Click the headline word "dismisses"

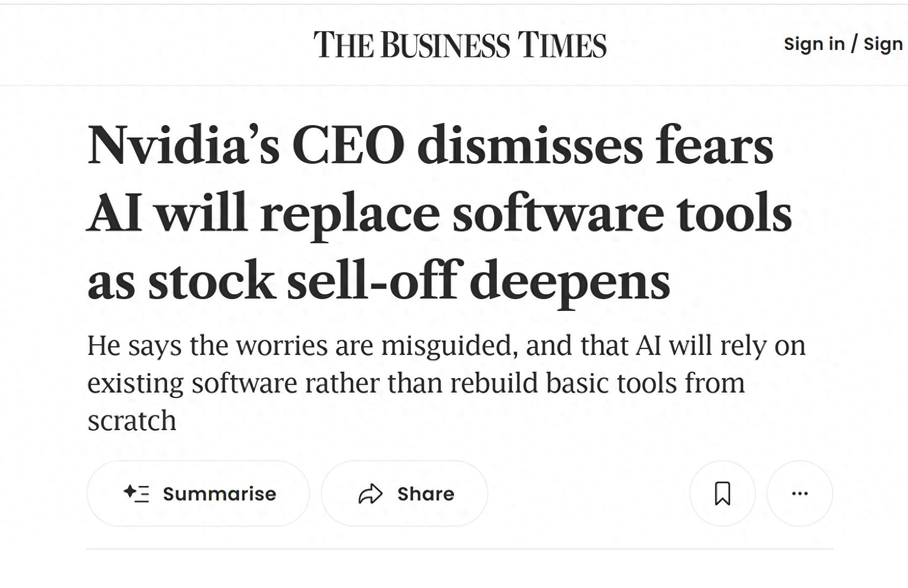point(529,146)
